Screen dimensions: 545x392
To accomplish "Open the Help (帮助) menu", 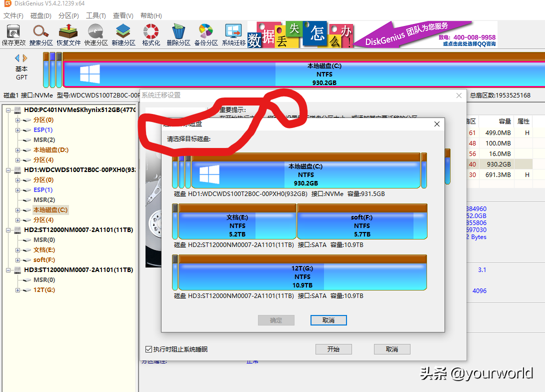I will [151, 15].
